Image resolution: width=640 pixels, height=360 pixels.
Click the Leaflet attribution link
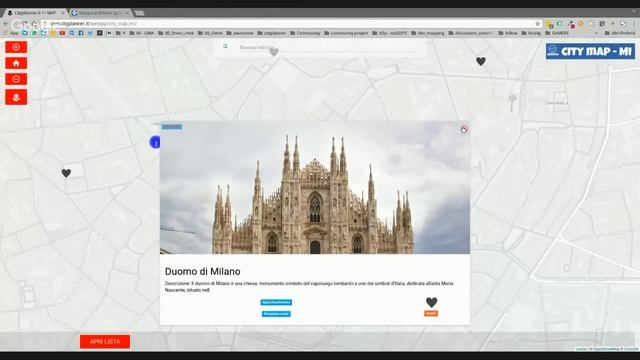click(582, 349)
